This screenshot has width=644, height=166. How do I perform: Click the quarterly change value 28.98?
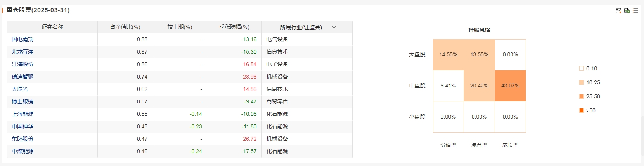point(250,77)
